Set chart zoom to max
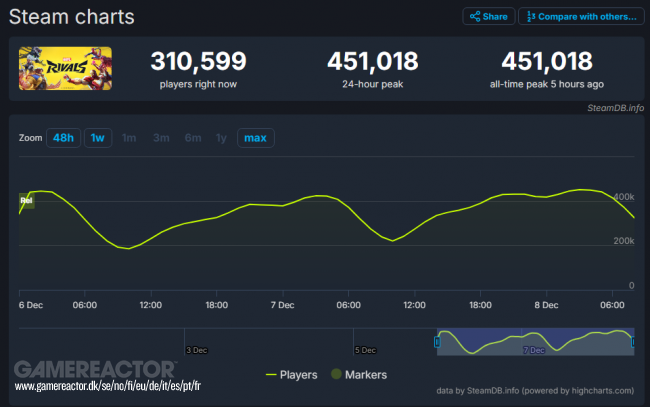This screenshot has height=407, width=650. pos(255,138)
